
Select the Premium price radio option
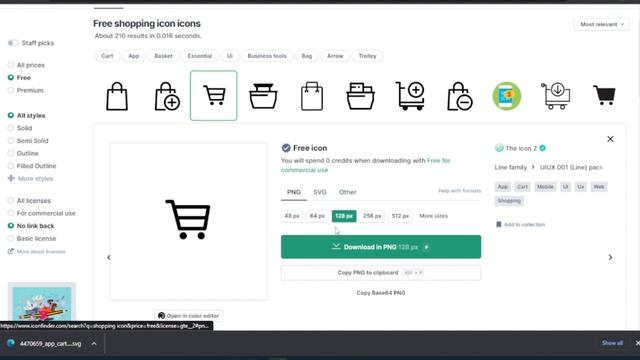pyautogui.click(x=11, y=90)
